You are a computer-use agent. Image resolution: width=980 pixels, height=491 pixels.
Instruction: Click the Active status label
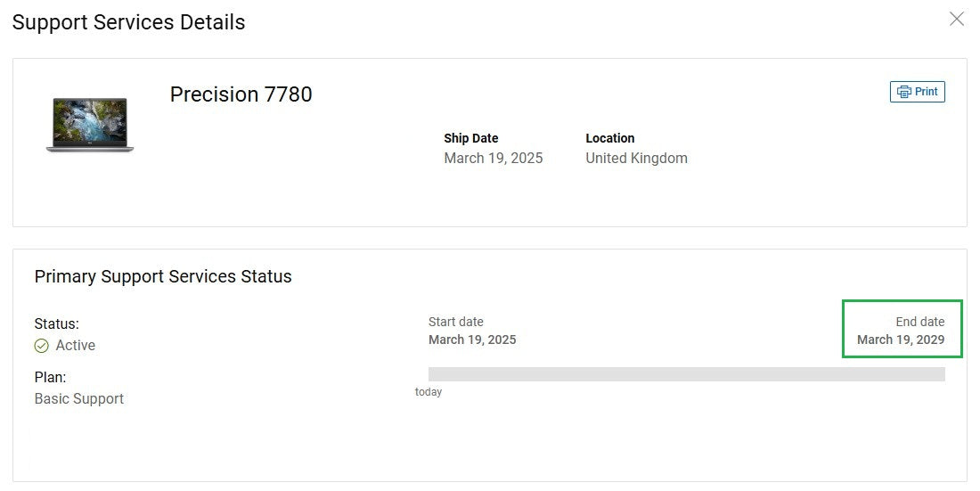pyautogui.click(x=76, y=346)
